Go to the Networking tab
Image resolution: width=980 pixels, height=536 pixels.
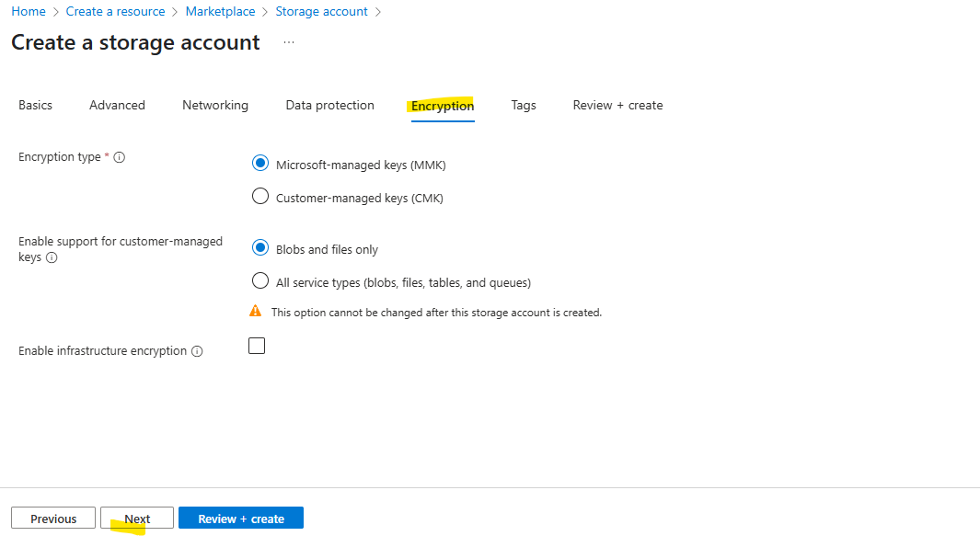click(215, 105)
